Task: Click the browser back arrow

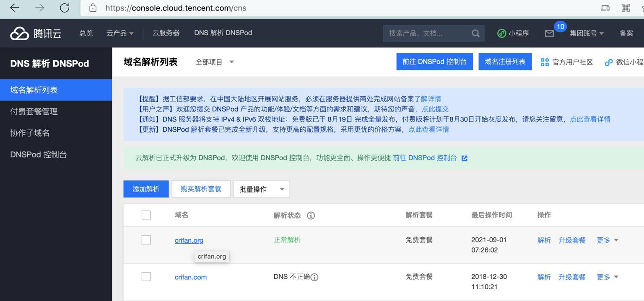Action: coord(15,8)
